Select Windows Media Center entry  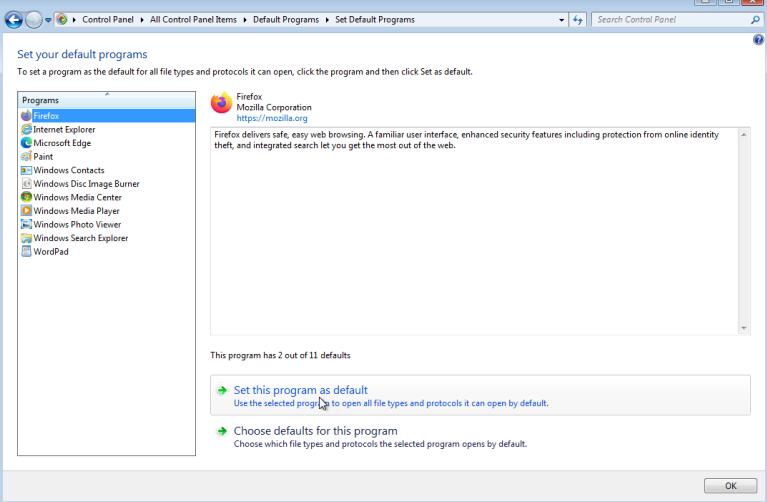tap(77, 197)
